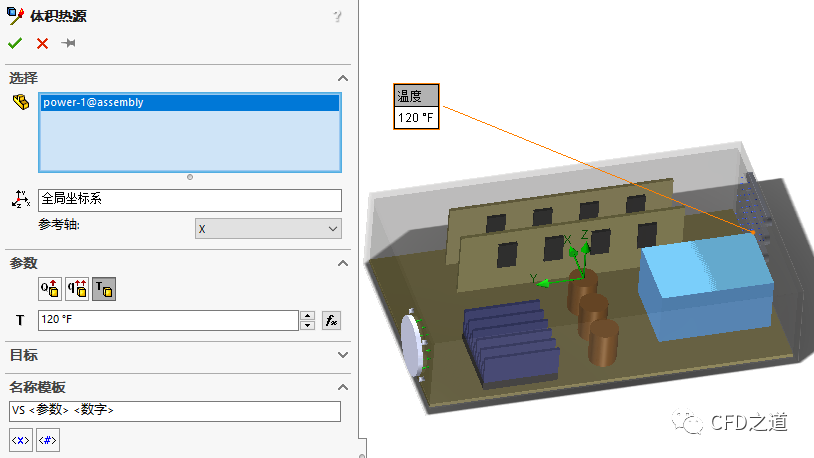Viewport: 814px width, 458px height.
Task: Select the heat transfer rate parameter icon
Action: pos(50,290)
